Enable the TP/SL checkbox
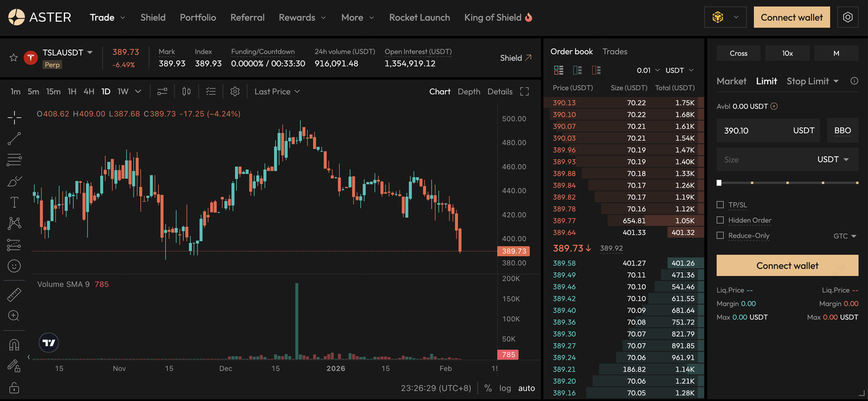 tap(720, 205)
